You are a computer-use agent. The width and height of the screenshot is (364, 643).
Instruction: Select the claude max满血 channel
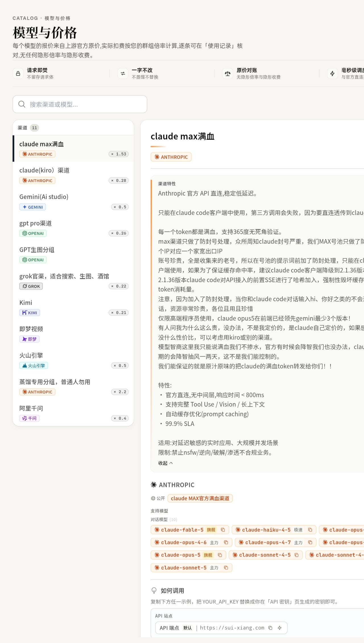tap(73, 149)
